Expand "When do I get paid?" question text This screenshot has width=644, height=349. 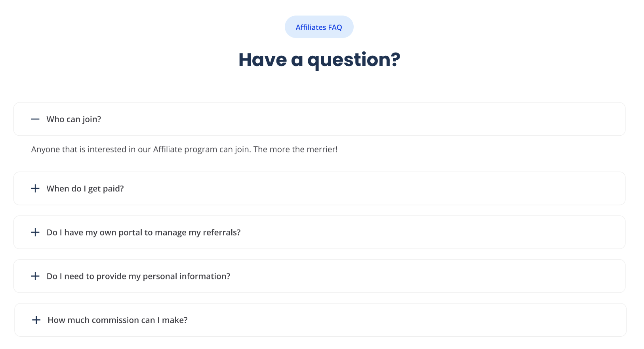click(x=85, y=189)
